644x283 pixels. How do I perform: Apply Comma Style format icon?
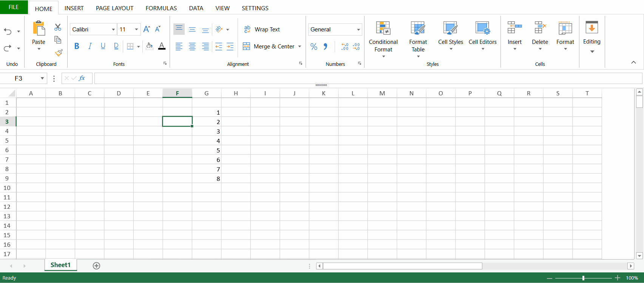325,47
